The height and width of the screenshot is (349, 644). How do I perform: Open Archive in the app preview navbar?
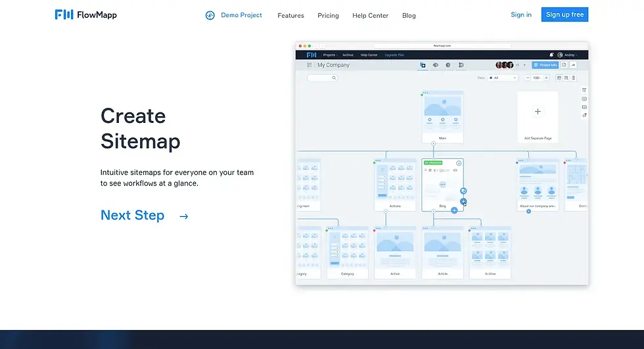click(348, 55)
